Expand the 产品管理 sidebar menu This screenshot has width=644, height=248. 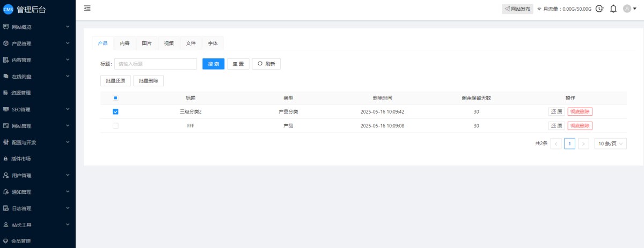click(x=36, y=43)
